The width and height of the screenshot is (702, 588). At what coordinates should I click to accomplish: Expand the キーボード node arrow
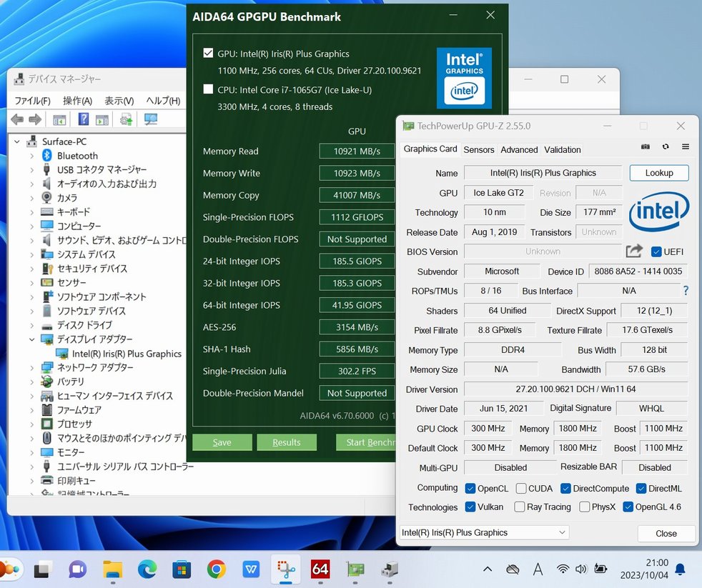coord(31,212)
